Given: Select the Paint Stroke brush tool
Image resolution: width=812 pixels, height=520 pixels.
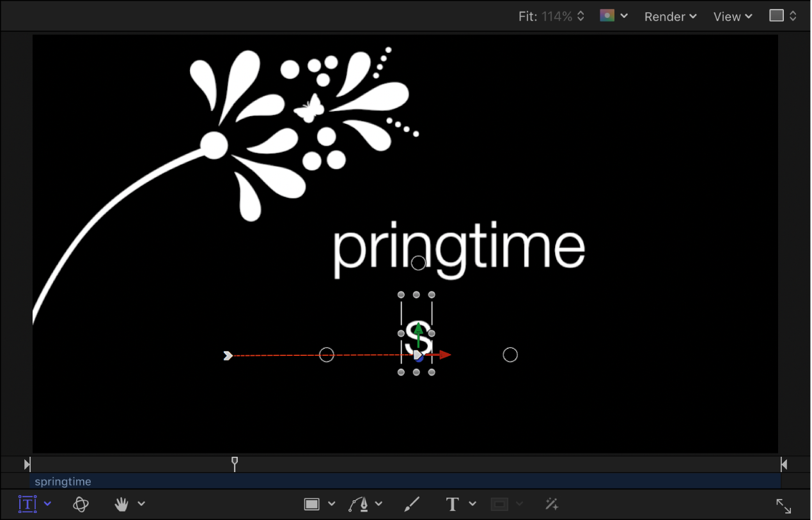Looking at the screenshot, I should 412,504.
